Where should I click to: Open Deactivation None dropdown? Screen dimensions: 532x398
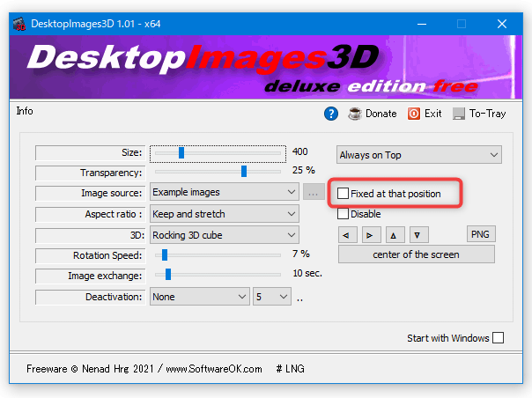tap(200, 297)
